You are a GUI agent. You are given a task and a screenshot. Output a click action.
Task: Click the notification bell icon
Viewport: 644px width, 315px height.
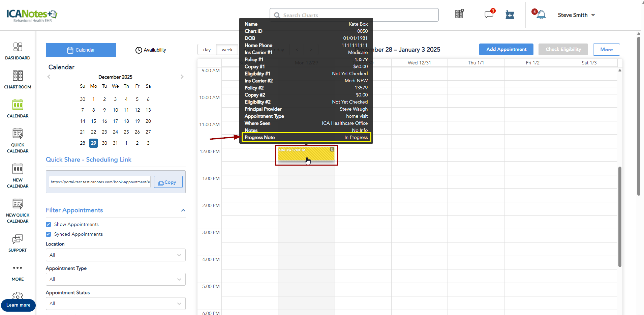click(541, 15)
